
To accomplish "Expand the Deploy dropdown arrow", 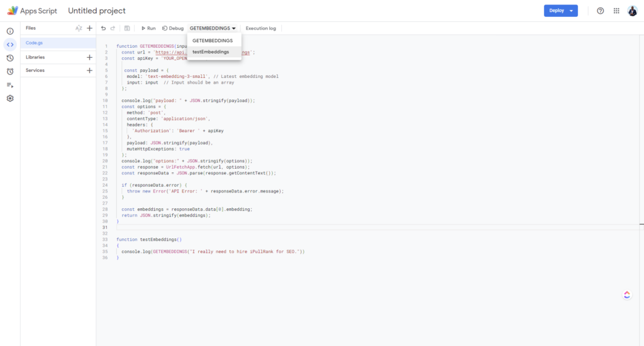I will 572,11.
